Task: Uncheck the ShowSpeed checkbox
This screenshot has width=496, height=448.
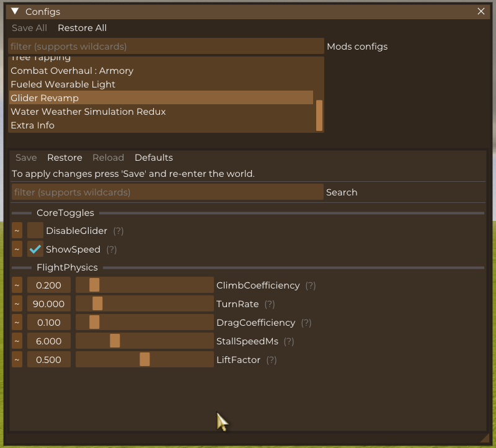Action: [35, 249]
